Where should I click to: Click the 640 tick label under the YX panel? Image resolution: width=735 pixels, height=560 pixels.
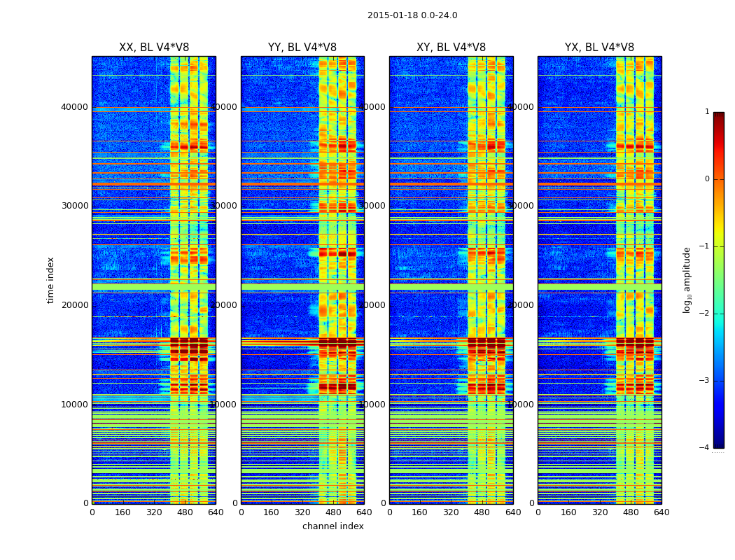tap(661, 512)
